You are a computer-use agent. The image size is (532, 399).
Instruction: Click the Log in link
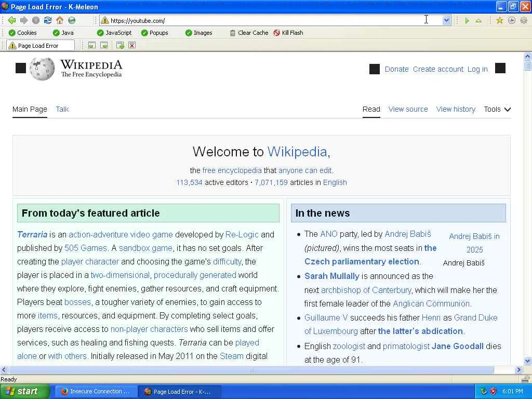click(477, 69)
